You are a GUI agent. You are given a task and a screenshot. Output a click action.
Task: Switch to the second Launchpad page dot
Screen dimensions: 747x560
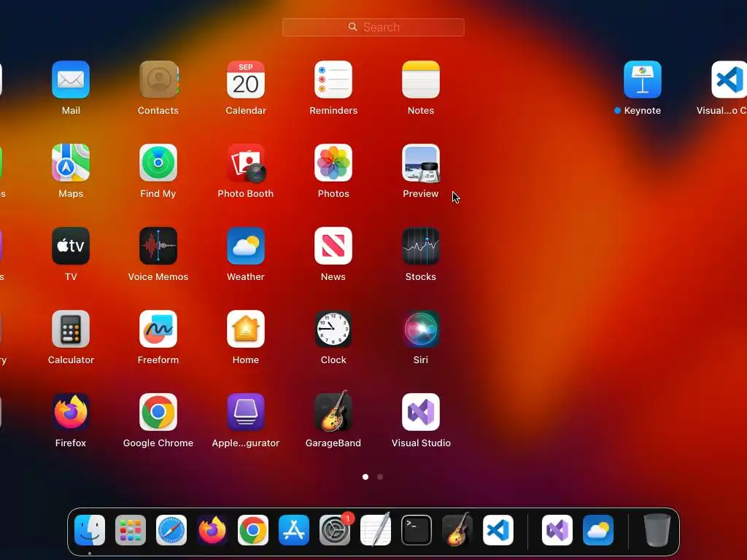(379, 477)
